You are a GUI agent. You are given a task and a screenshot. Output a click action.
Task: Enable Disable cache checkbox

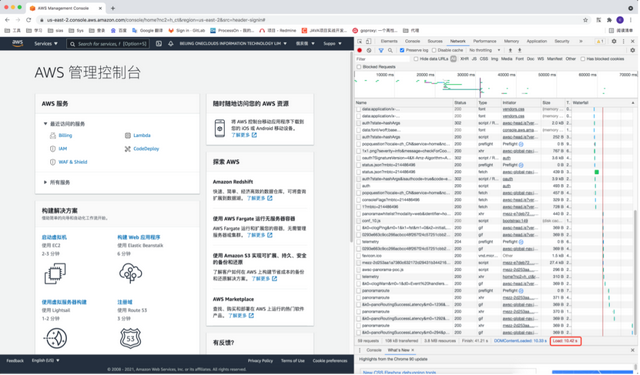tap(434, 50)
